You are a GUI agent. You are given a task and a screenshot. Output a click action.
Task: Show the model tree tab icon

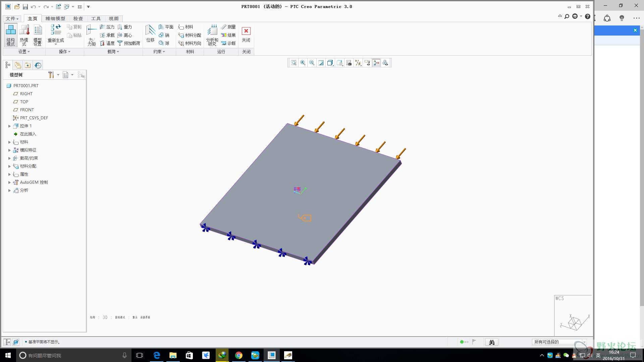pyautogui.click(x=8, y=65)
